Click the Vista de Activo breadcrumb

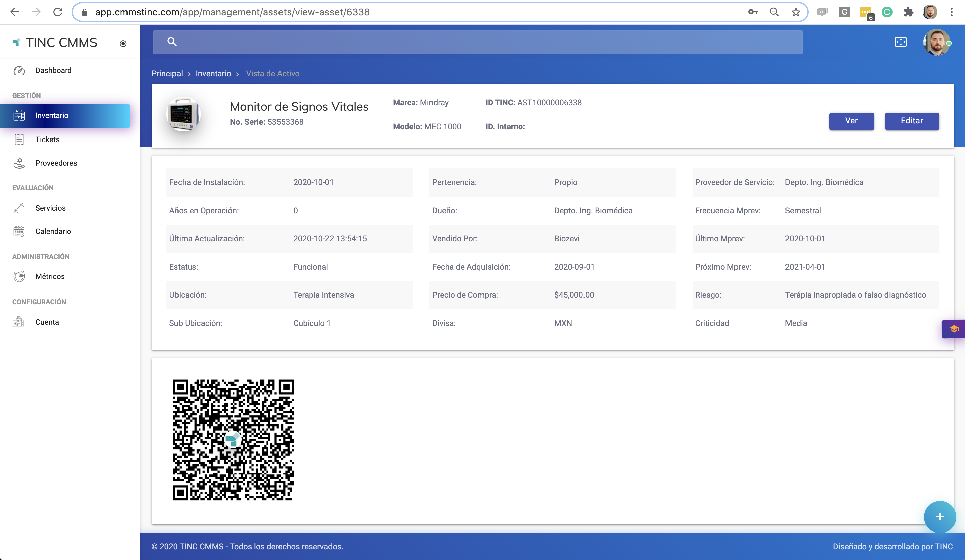coord(273,73)
